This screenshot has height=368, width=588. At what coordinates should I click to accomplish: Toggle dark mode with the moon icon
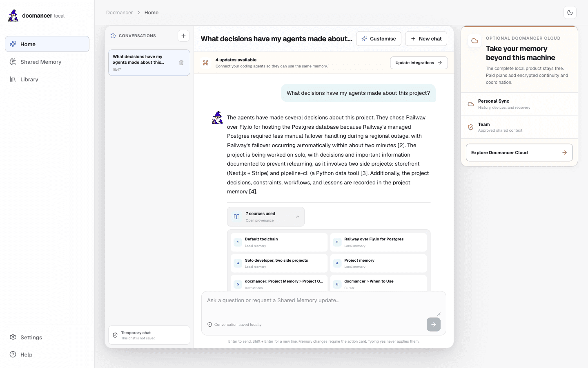[570, 13]
